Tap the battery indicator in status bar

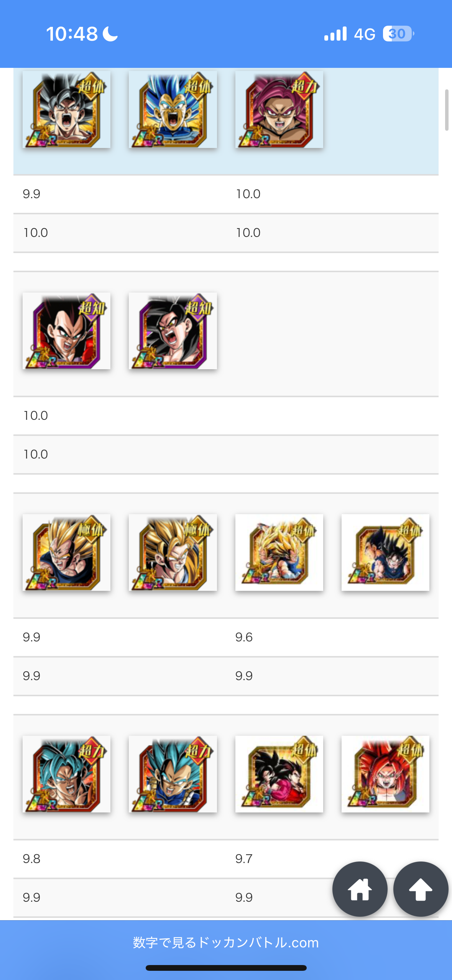pos(398,34)
